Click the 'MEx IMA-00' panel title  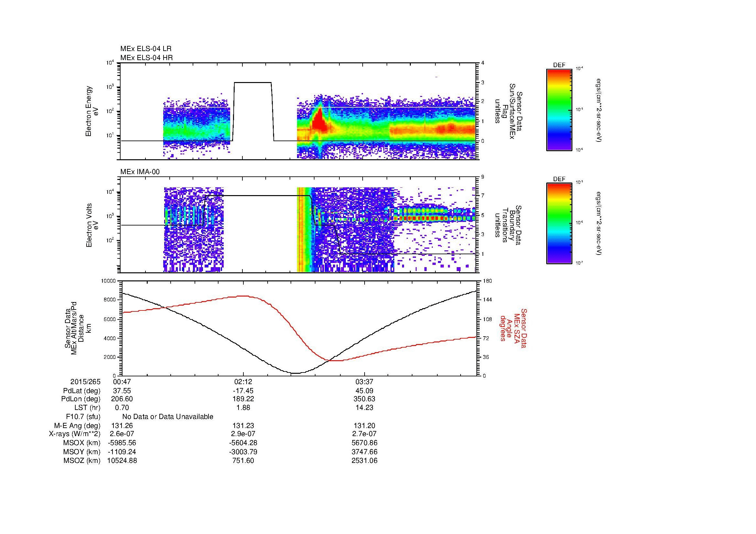[140, 172]
